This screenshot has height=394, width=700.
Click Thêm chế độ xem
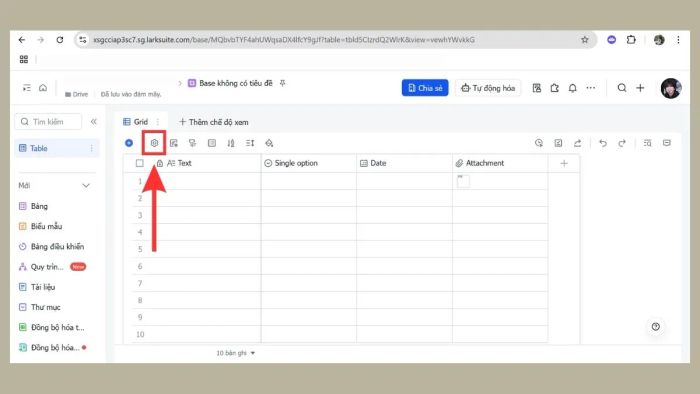point(213,122)
